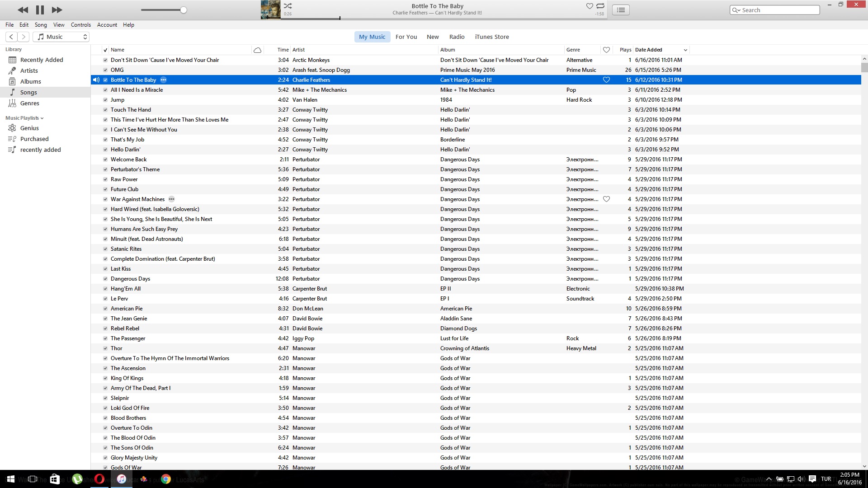The height and width of the screenshot is (488, 868).
Task: Open more options for Bottle To The Baby
Action: [x=164, y=80]
